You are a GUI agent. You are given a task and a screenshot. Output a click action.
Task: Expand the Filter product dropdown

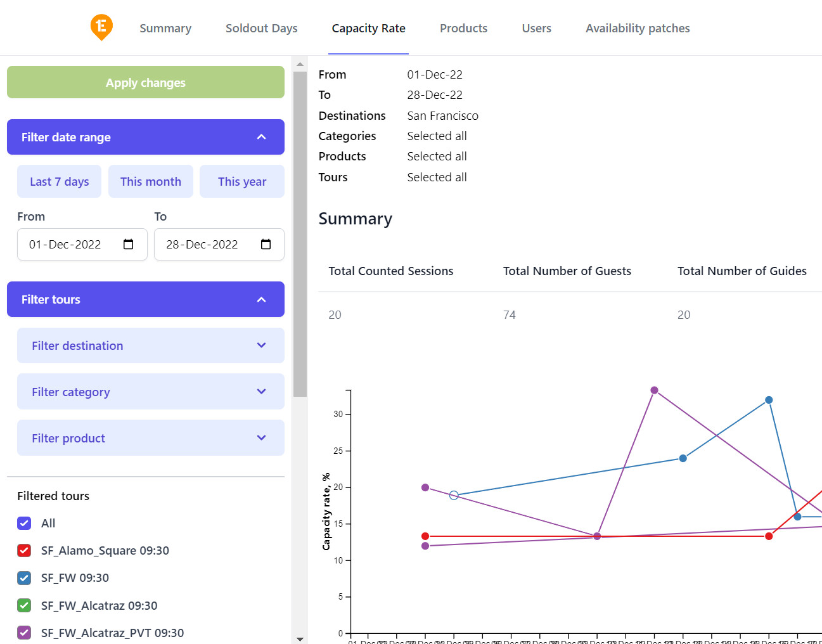coord(151,438)
